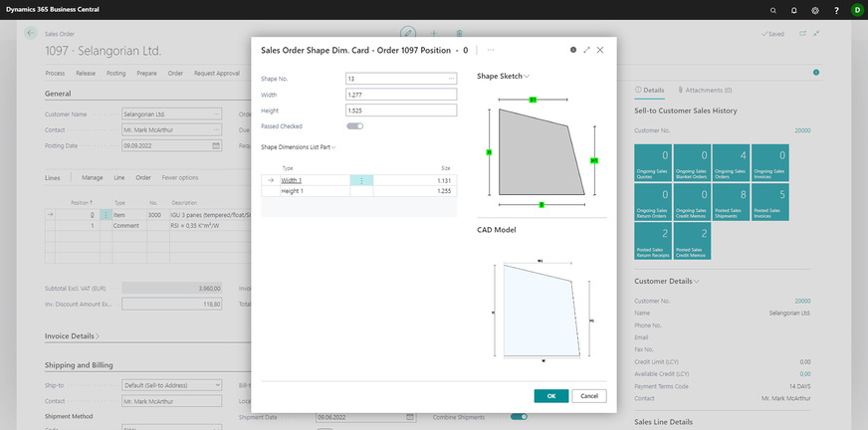Open Shape No. lookup ellipsis
The width and height of the screenshot is (868, 430).
coord(451,78)
